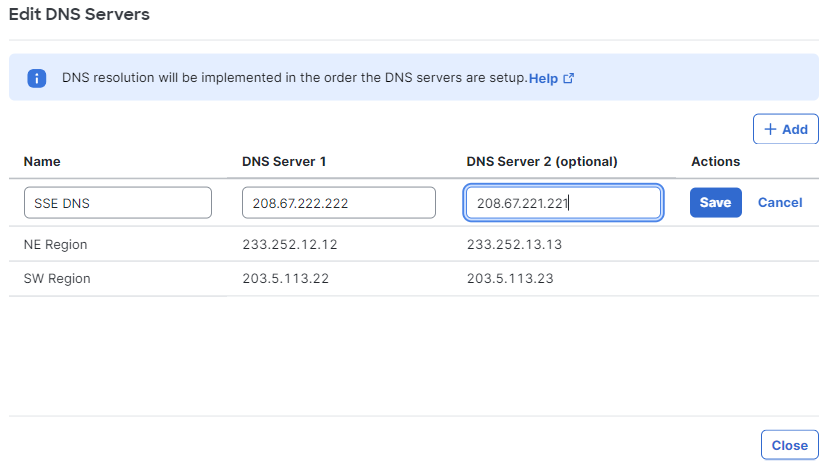This screenshot has width=829, height=467.
Task: Open the external link icon beside Help
Action: (568, 78)
